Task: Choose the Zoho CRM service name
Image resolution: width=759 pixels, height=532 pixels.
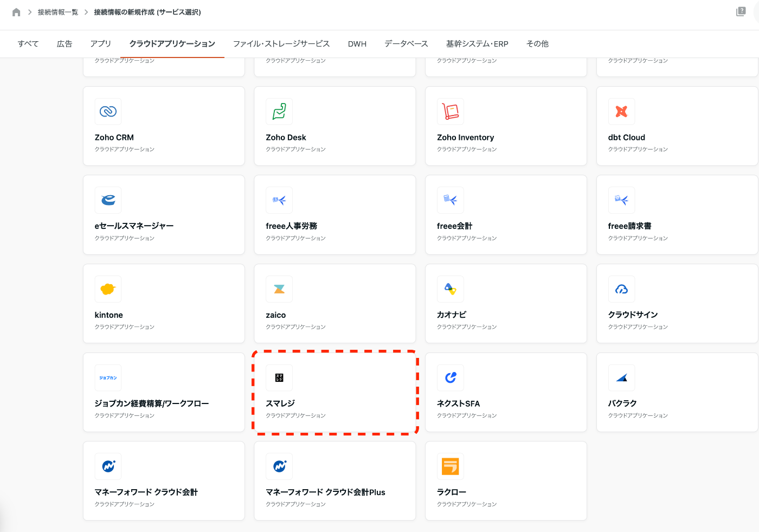Action: [114, 138]
